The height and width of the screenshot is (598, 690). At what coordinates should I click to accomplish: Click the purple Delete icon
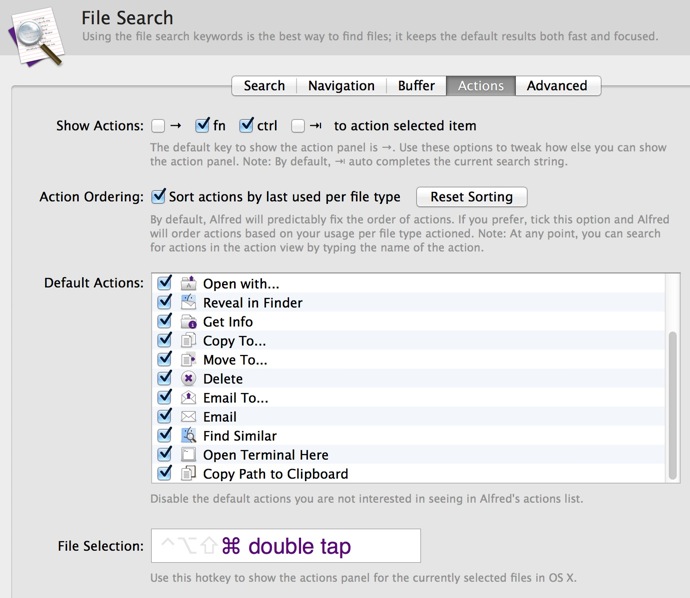(x=188, y=378)
